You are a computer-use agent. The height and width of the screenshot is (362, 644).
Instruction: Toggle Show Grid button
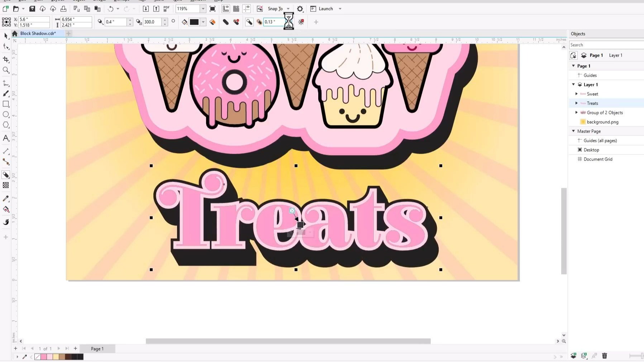coord(236,9)
